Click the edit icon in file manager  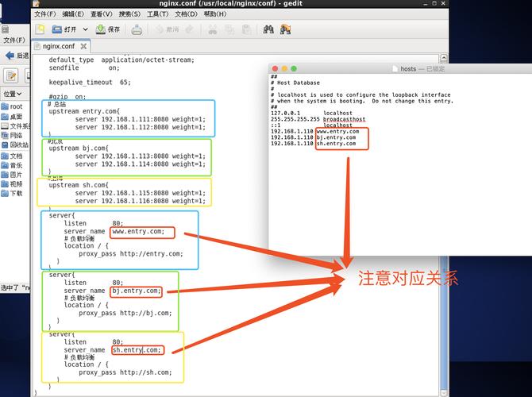[11, 75]
